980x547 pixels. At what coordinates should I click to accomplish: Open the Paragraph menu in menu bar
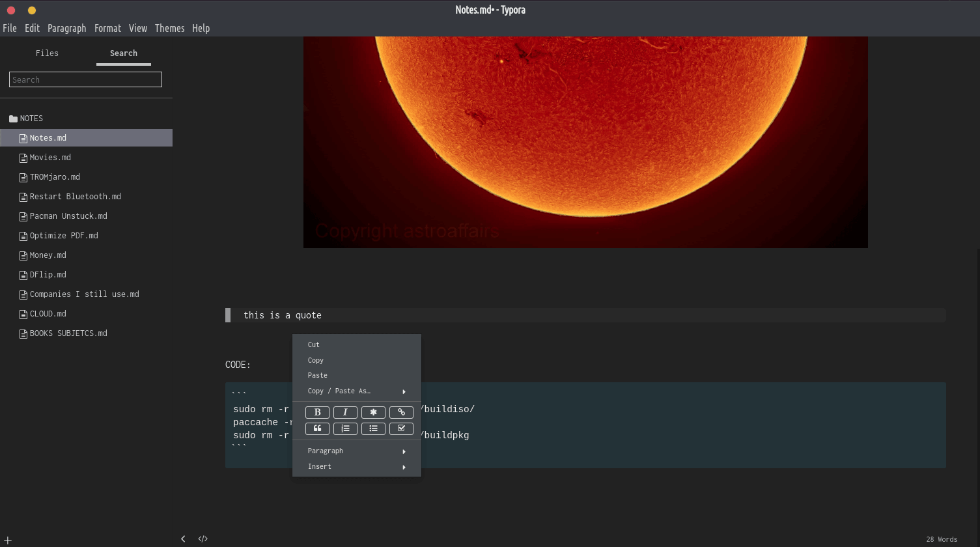tap(67, 28)
